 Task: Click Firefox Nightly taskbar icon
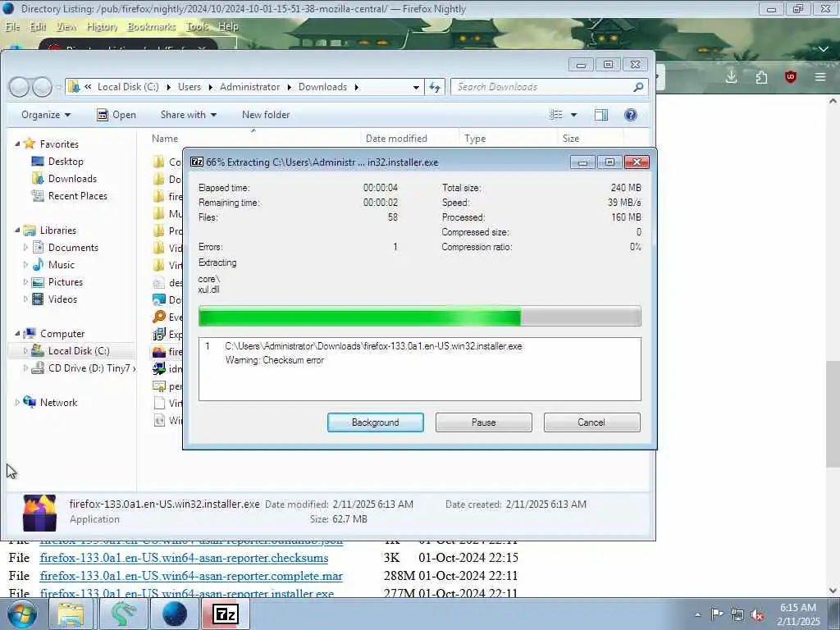click(x=174, y=614)
